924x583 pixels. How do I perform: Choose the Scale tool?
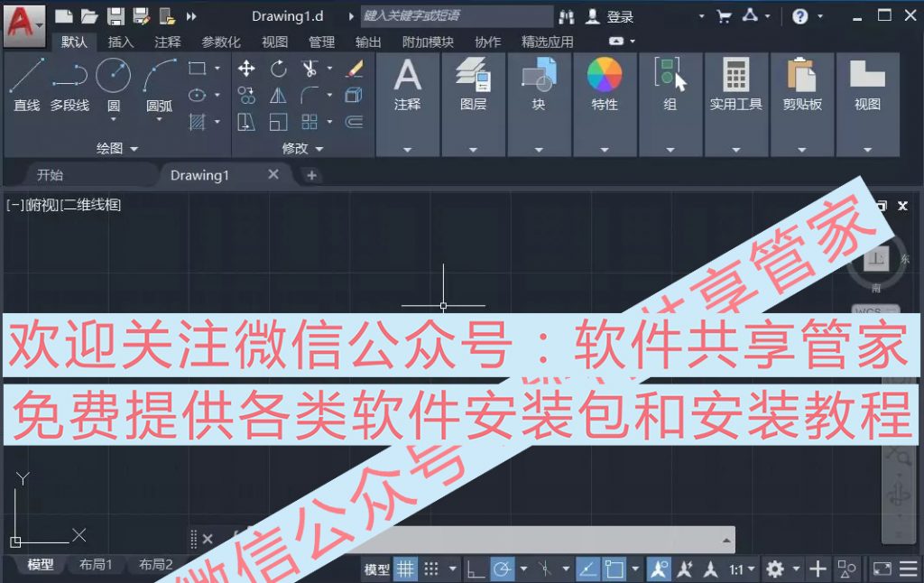278,122
